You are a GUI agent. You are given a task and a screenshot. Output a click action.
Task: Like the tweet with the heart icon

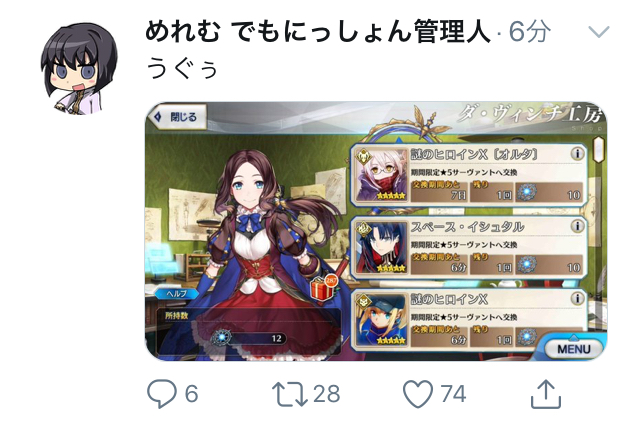(x=418, y=394)
